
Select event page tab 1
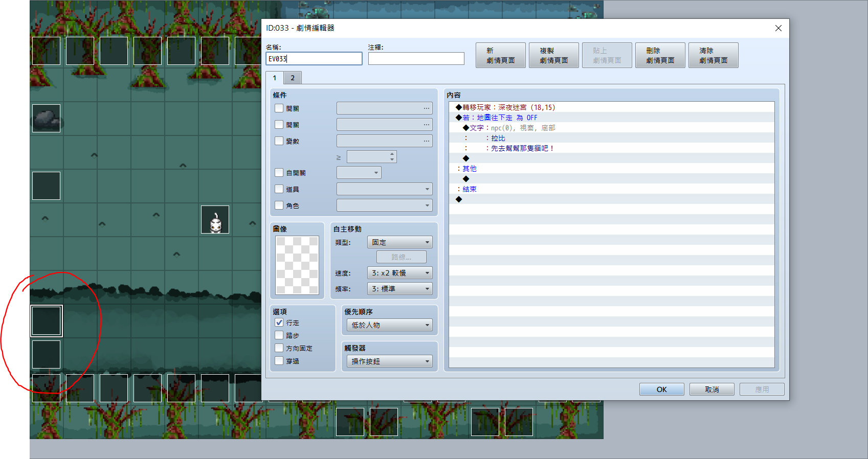(275, 78)
